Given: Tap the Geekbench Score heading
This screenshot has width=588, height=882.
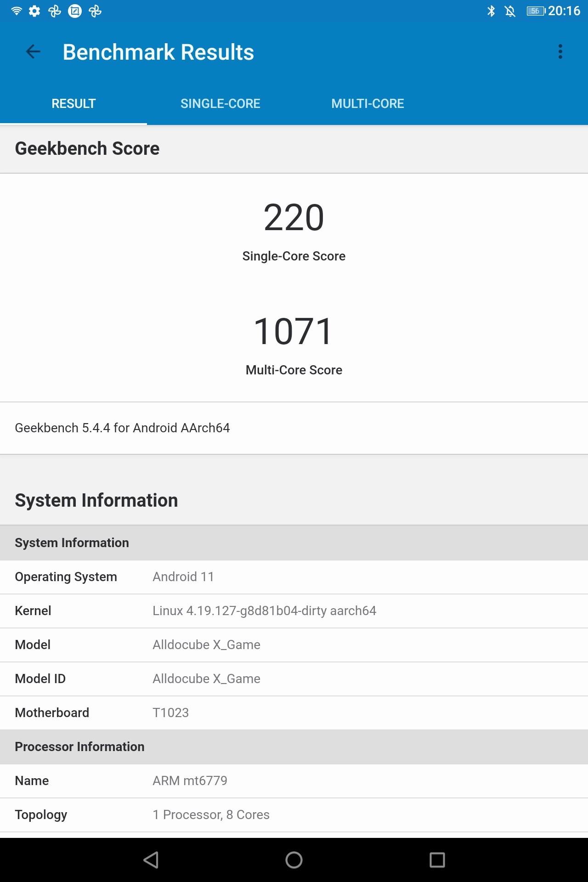Looking at the screenshot, I should [x=87, y=148].
